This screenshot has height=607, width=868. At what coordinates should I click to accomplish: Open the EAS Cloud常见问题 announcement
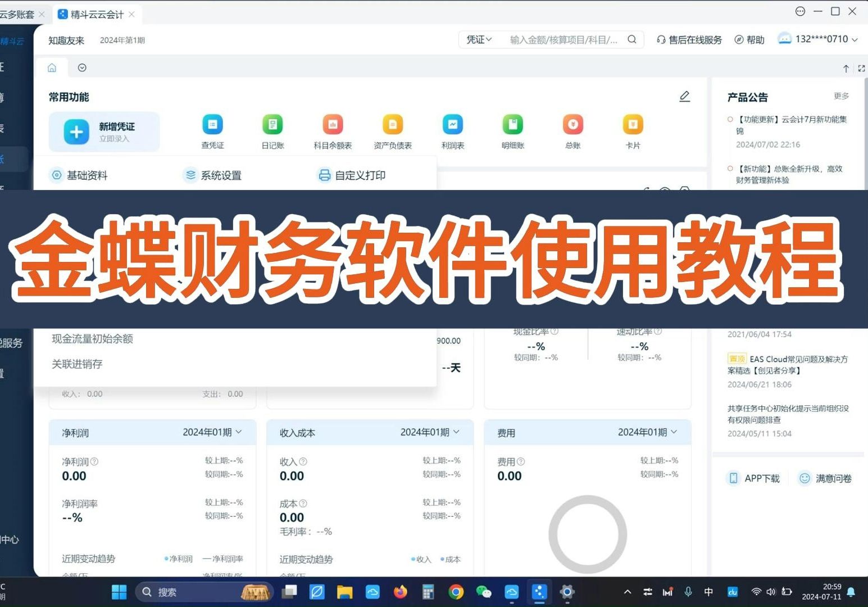click(x=788, y=365)
